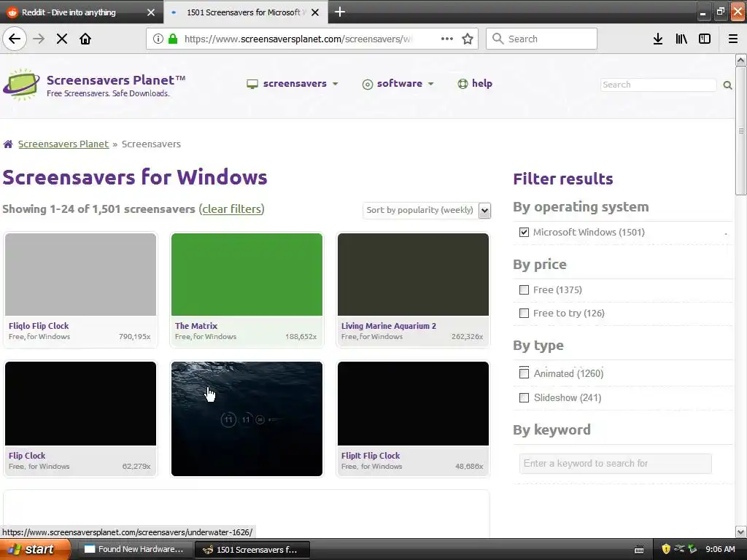Bookmark this page with the star icon
Image resolution: width=747 pixels, height=560 pixels.
point(468,39)
